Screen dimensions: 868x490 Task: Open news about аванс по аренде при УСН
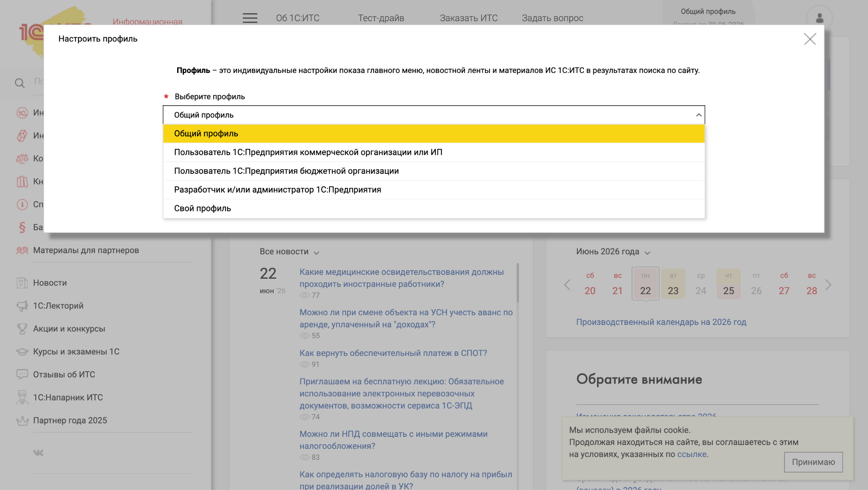[406, 318]
